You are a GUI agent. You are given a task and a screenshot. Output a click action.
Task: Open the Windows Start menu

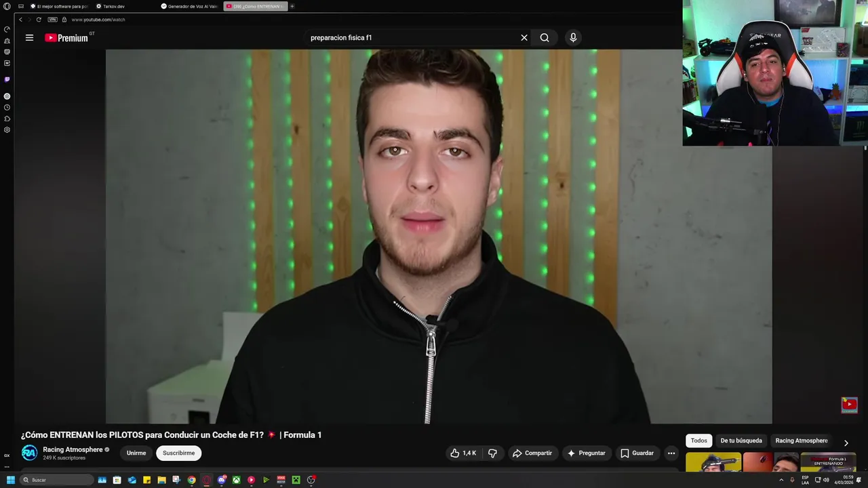click(x=10, y=480)
